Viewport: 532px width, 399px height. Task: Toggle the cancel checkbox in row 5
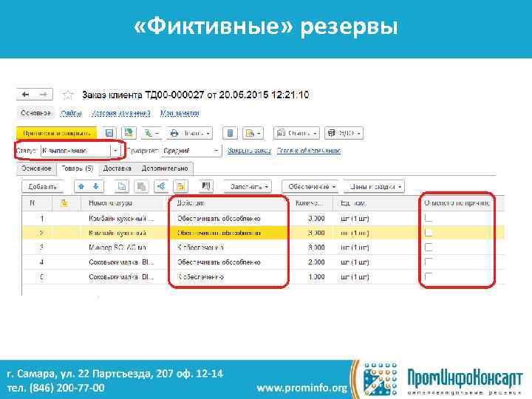tap(428, 276)
